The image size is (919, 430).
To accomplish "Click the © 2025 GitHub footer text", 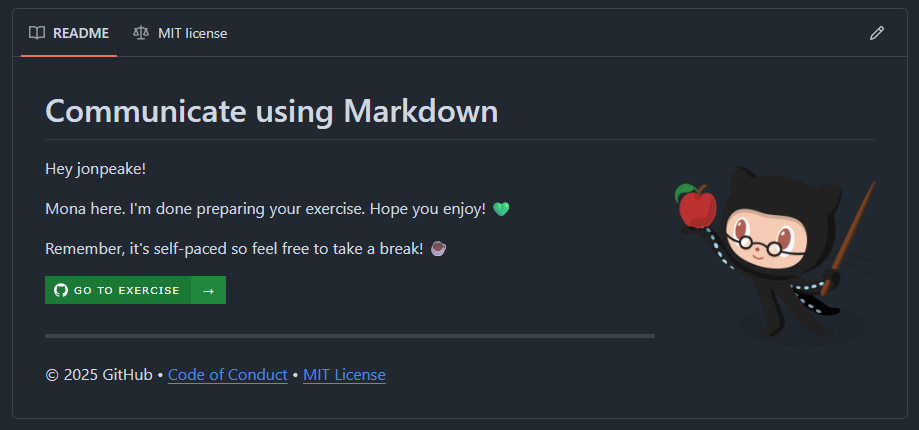I will point(98,375).
